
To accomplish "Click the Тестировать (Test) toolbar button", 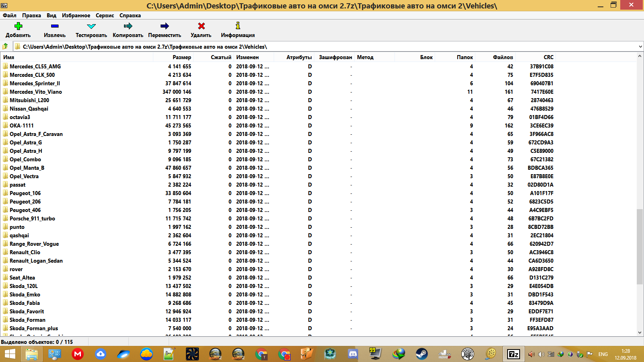I will 91,30.
